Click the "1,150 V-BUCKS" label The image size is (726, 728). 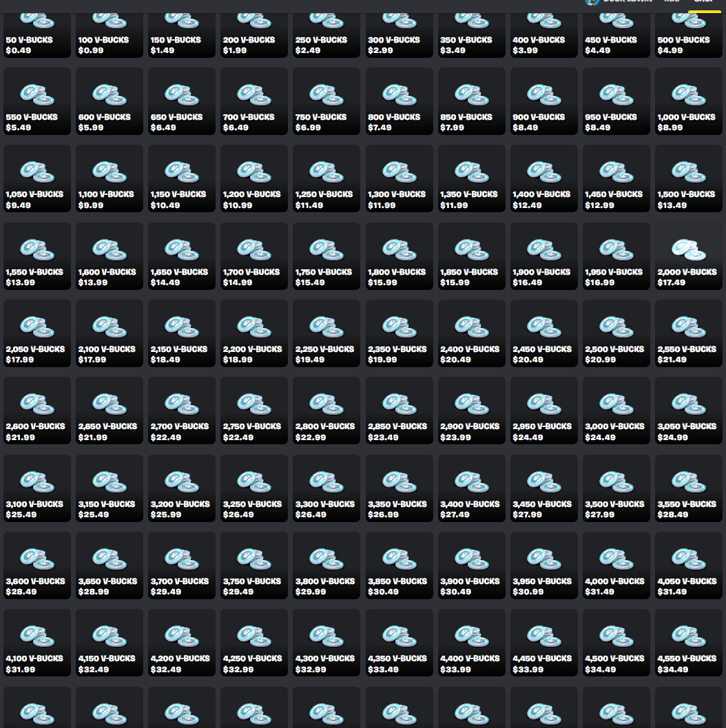178,194
